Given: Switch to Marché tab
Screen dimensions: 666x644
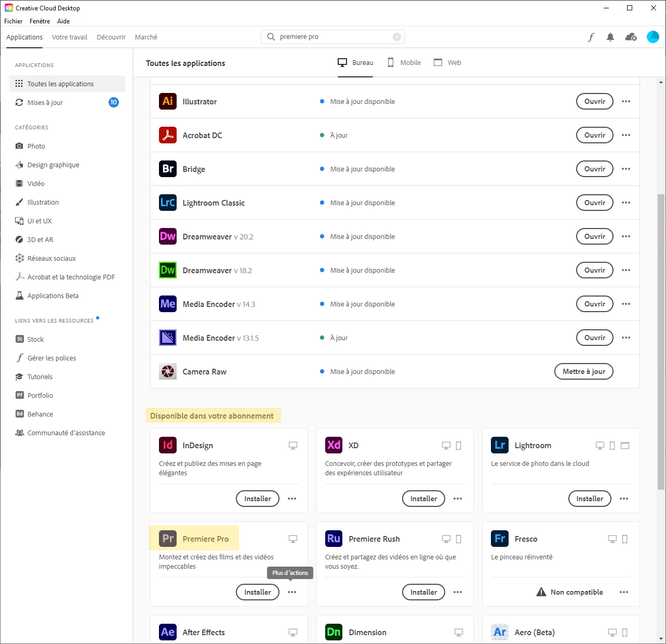Looking at the screenshot, I should [146, 37].
